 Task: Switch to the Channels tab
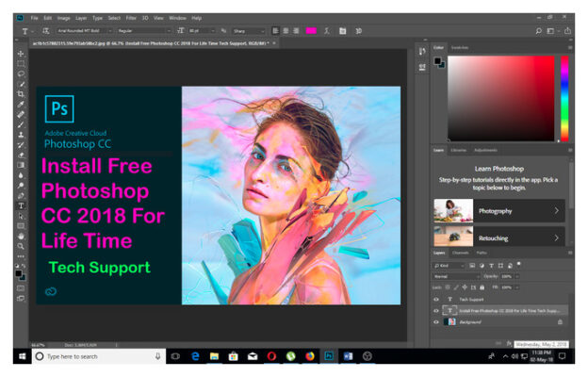click(461, 253)
